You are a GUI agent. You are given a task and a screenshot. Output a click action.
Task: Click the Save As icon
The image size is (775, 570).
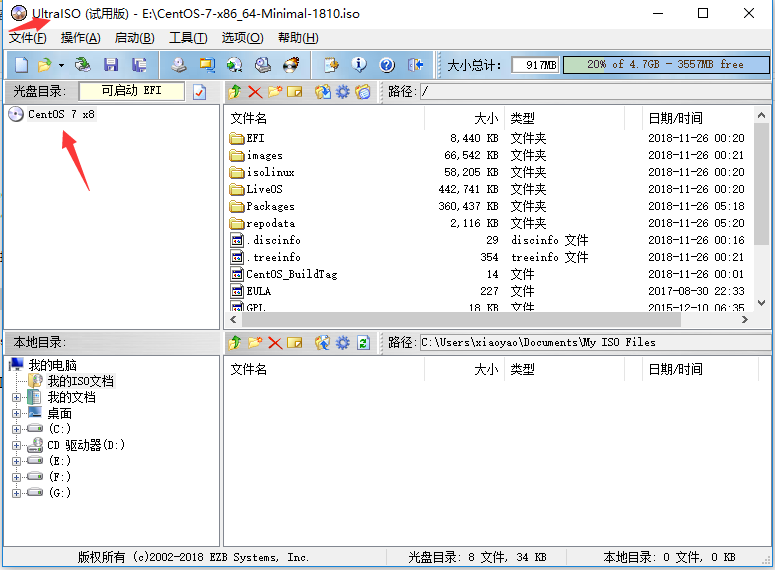point(139,65)
